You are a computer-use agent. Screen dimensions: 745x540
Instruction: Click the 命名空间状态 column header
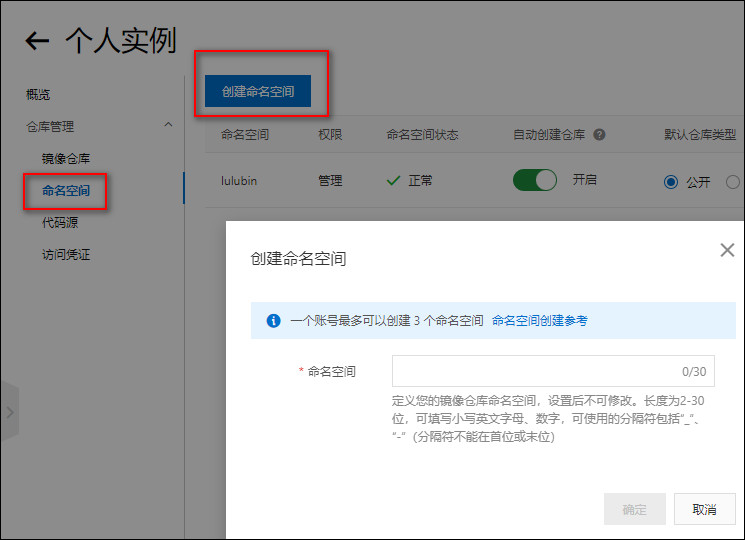click(x=422, y=135)
